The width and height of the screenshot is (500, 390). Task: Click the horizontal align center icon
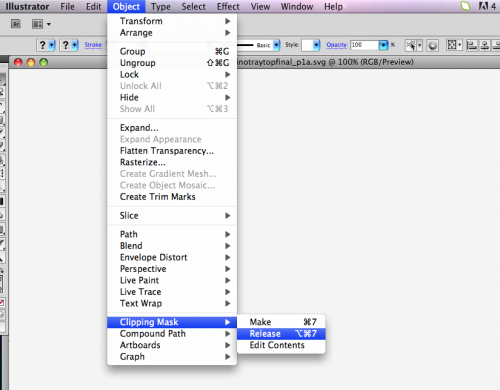(x=485, y=45)
